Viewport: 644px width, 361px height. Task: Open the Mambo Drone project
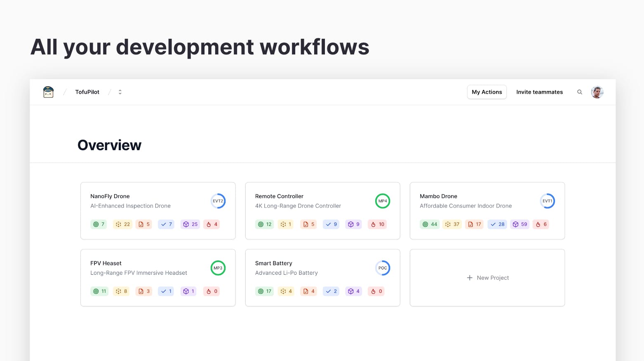pos(487,211)
